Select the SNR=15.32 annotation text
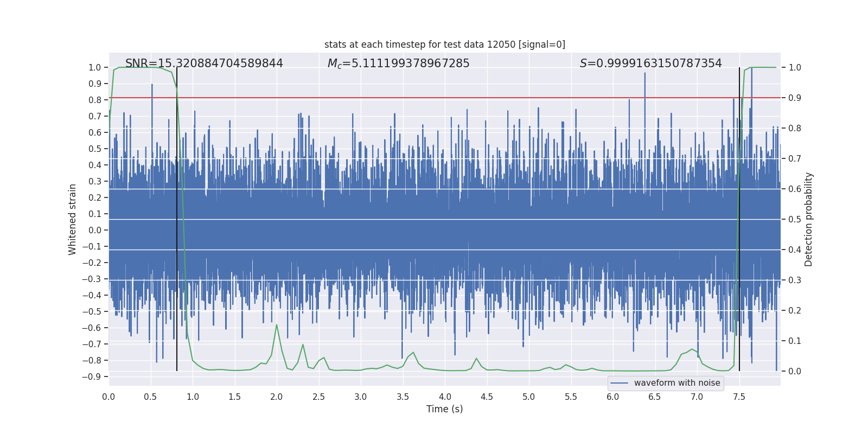 (x=204, y=63)
